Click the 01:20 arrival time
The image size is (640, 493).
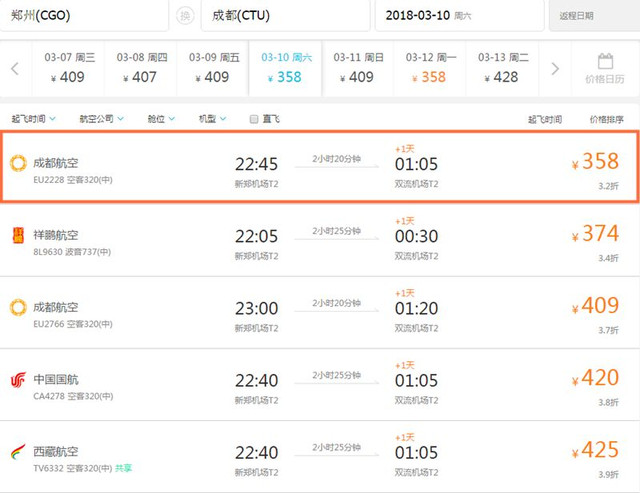(416, 309)
